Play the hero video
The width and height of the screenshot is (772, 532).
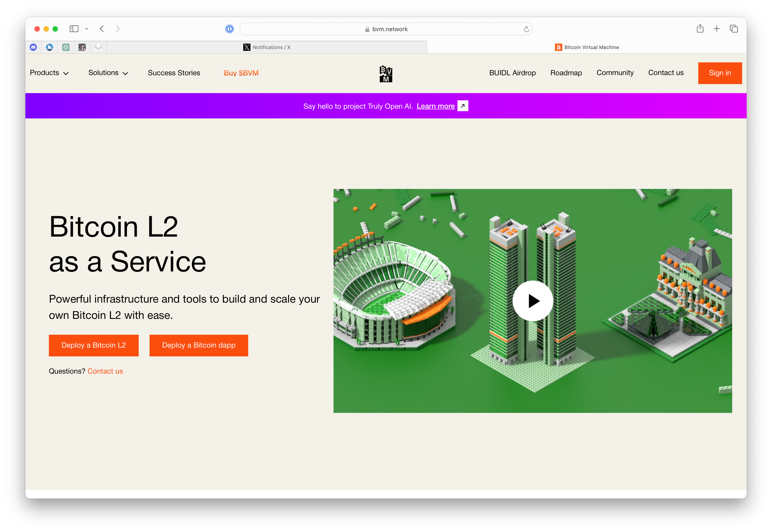click(533, 301)
